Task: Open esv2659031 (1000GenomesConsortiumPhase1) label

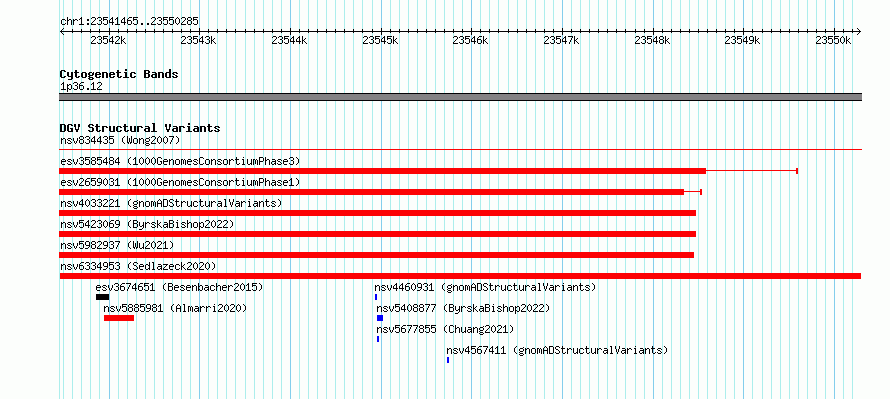Action: [x=180, y=182]
